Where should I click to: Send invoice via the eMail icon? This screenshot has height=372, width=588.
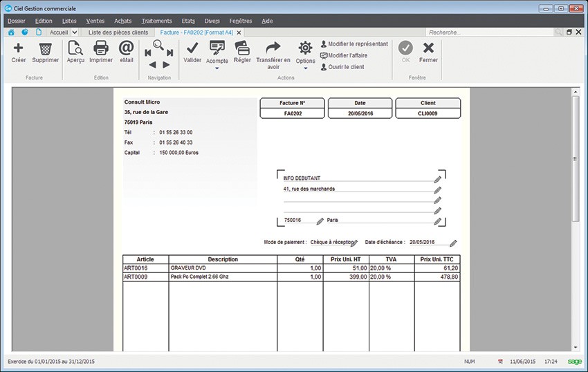point(126,48)
